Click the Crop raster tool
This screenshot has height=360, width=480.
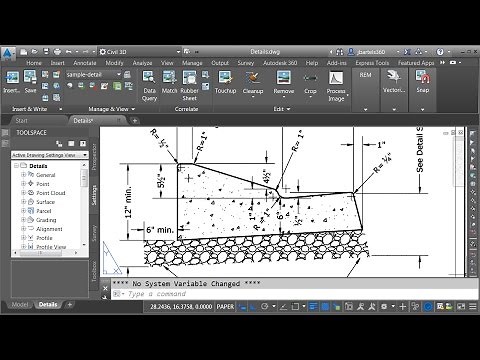(310, 82)
